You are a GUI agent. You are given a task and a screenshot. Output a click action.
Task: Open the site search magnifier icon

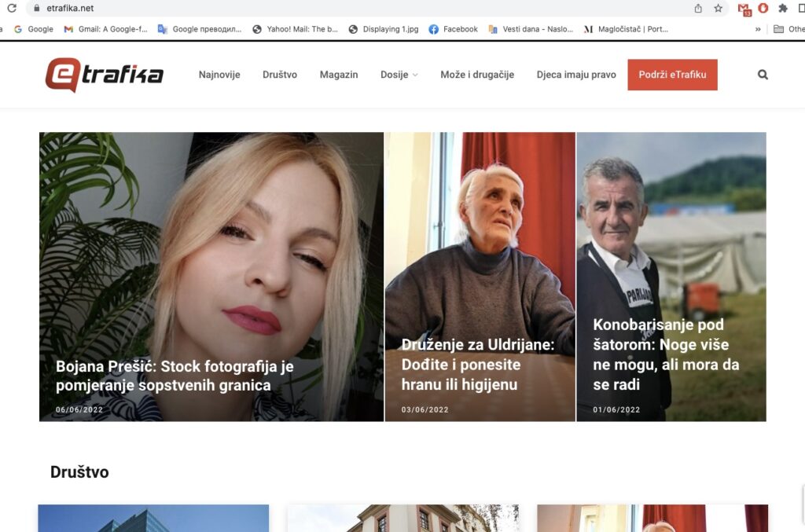click(762, 75)
